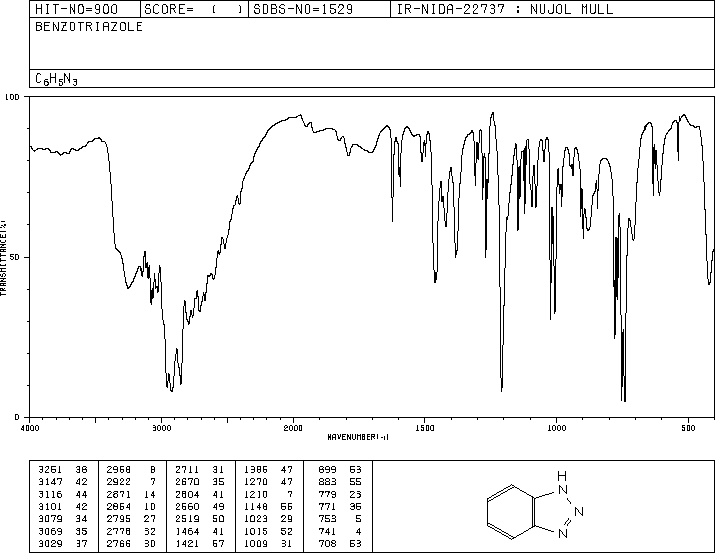This screenshot has width=715, height=553.
Task: Select peak value 3069 in the table
Action: pyautogui.click(x=50, y=532)
